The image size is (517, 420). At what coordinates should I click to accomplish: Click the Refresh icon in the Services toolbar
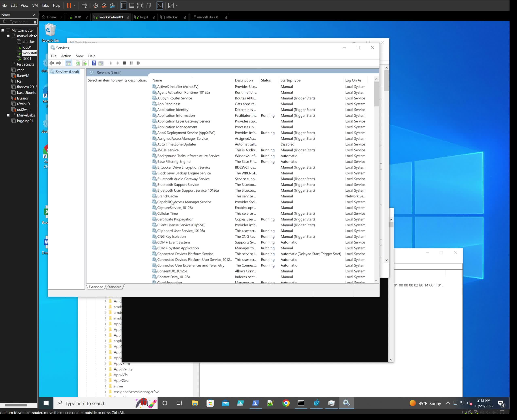click(78, 63)
